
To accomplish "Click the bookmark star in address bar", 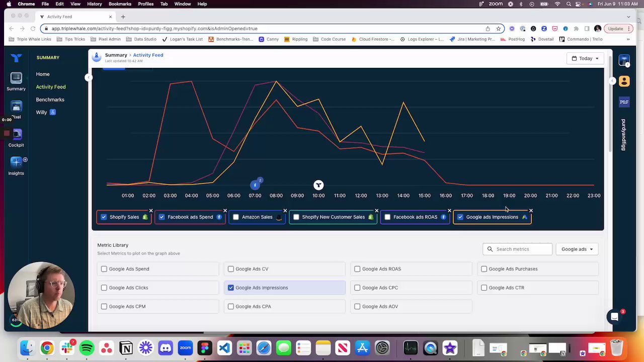I will (x=499, y=29).
